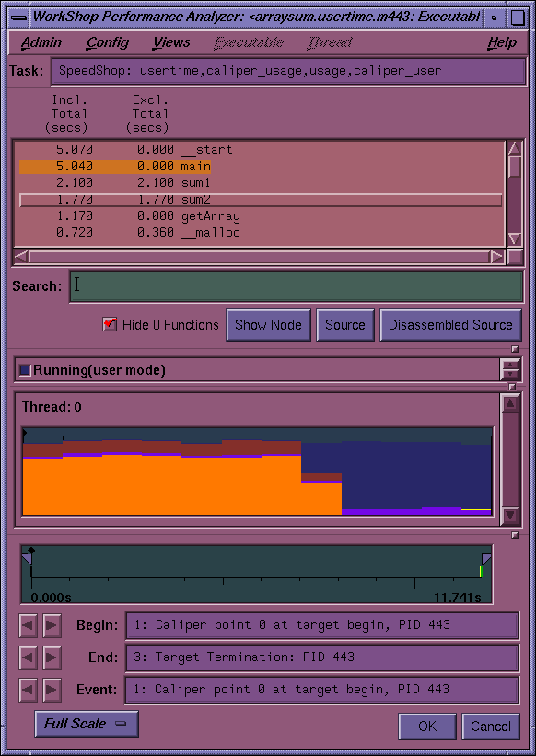Step Event to previous event
Image resolution: width=536 pixels, height=756 pixels.
tap(28, 690)
